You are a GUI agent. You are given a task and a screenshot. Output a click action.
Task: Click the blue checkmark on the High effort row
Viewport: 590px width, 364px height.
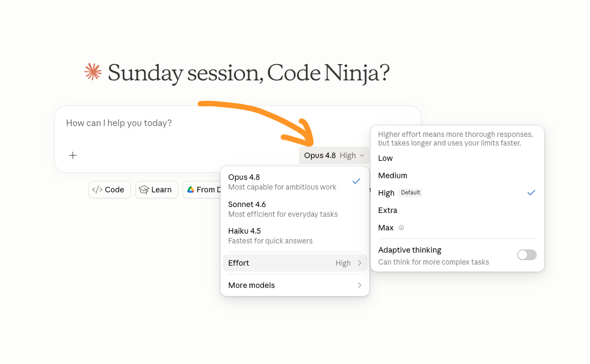[x=531, y=193]
